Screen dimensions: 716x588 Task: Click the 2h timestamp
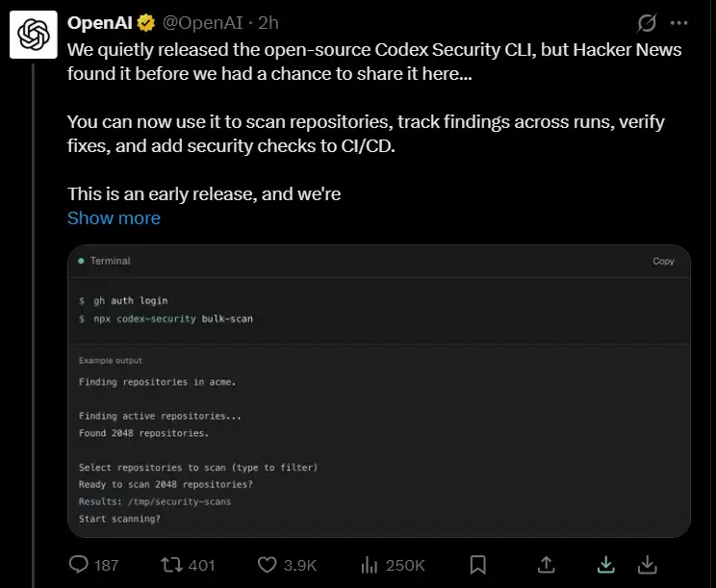click(268, 23)
